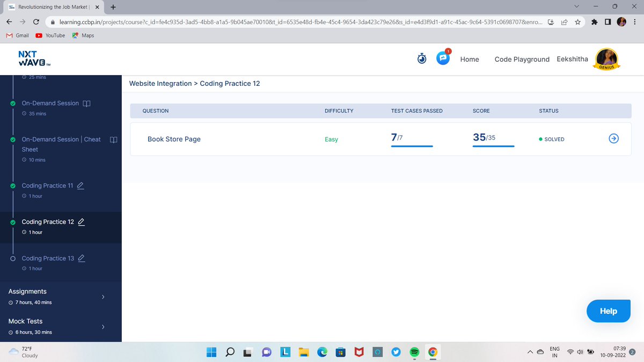Show hidden system tray icons chevron
644x362 pixels.
[x=530, y=352]
